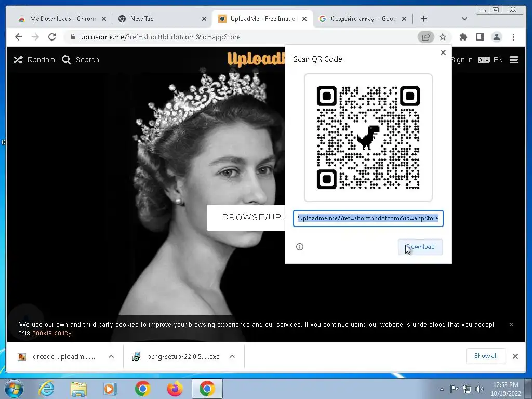Click the Random shuffle link
The height and width of the screenshot is (399, 532).
click(34, 60)
